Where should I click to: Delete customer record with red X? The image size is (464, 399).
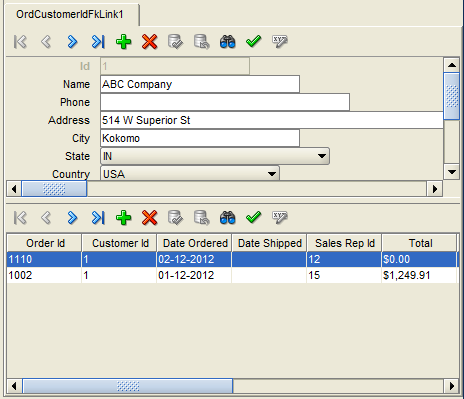(149, 42)
